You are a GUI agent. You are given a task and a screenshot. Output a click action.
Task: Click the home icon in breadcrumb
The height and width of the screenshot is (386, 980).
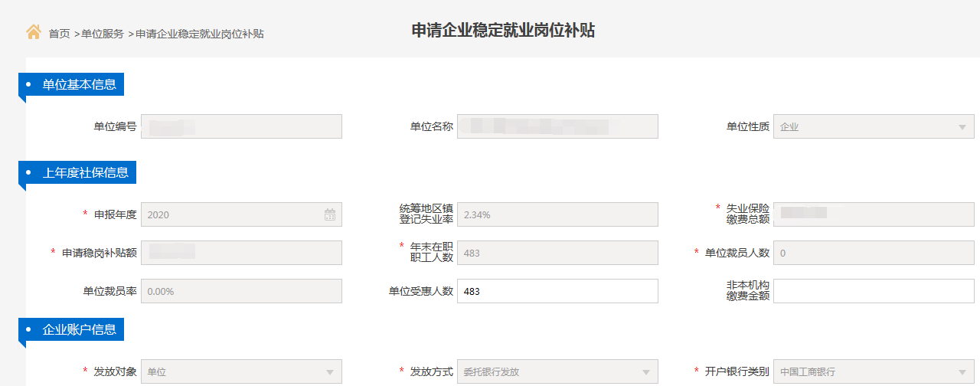click(x=34, y=32)
